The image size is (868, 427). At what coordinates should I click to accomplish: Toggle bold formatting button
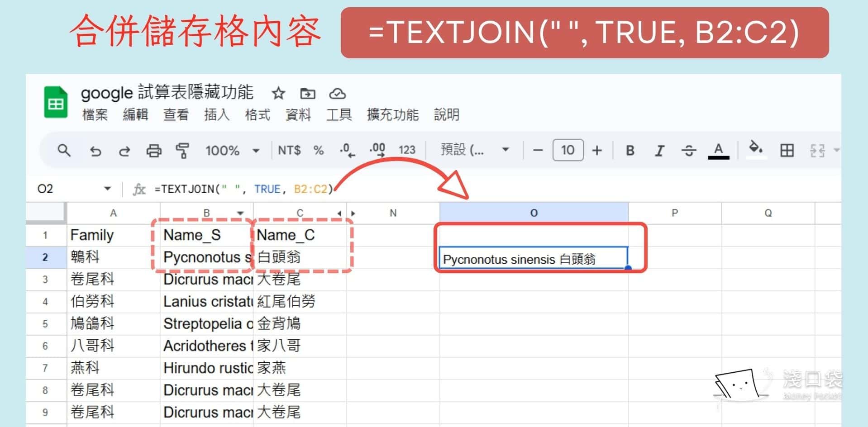630,150
